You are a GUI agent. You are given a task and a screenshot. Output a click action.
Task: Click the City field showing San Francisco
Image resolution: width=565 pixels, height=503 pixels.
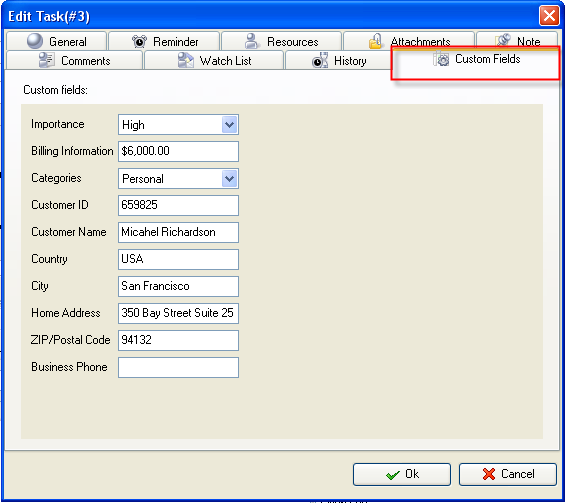coord(178,286)
